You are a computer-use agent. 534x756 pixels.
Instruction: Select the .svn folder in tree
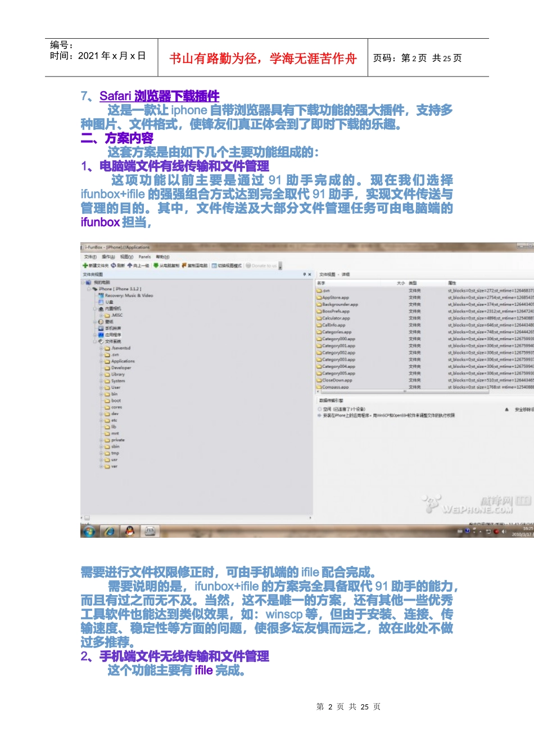[112, 355]
